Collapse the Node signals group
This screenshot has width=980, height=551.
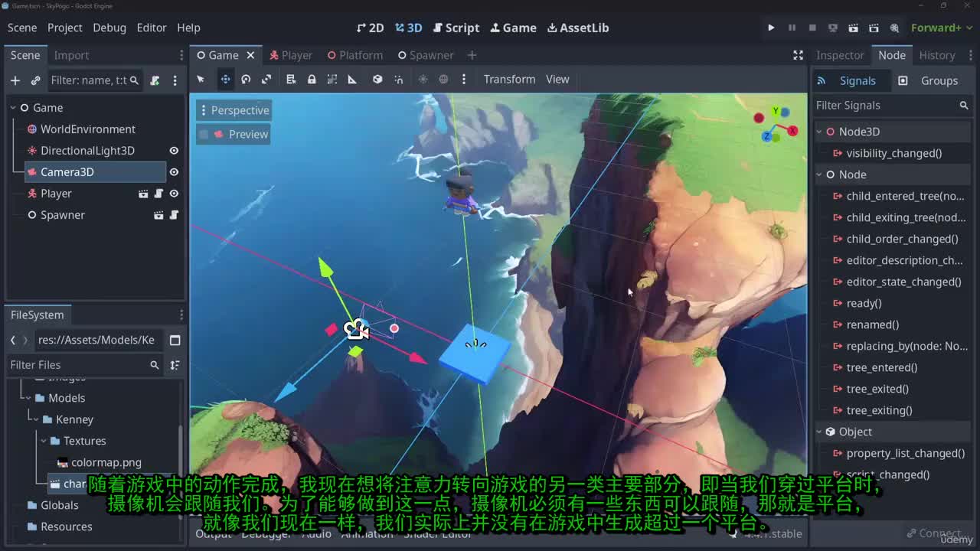pos(819,174)
